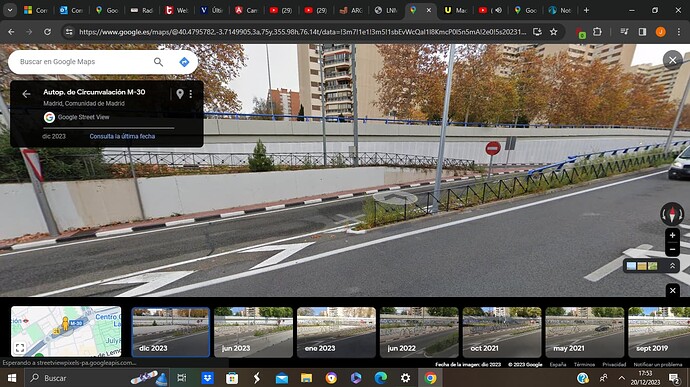
Task: Click 'Notificar un problema' link
Action: click(x=658, y=364)
